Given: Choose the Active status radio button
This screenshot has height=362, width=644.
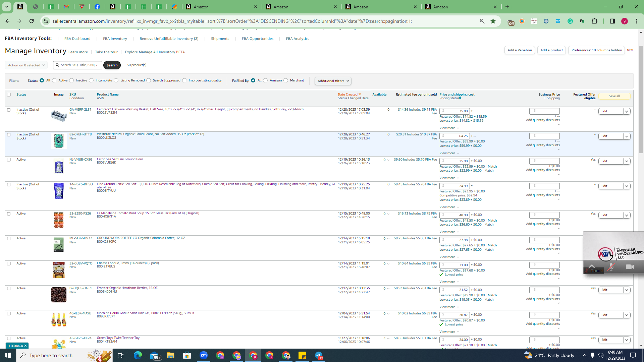Looking at the screenshot, I should click(x=54, y=80).
